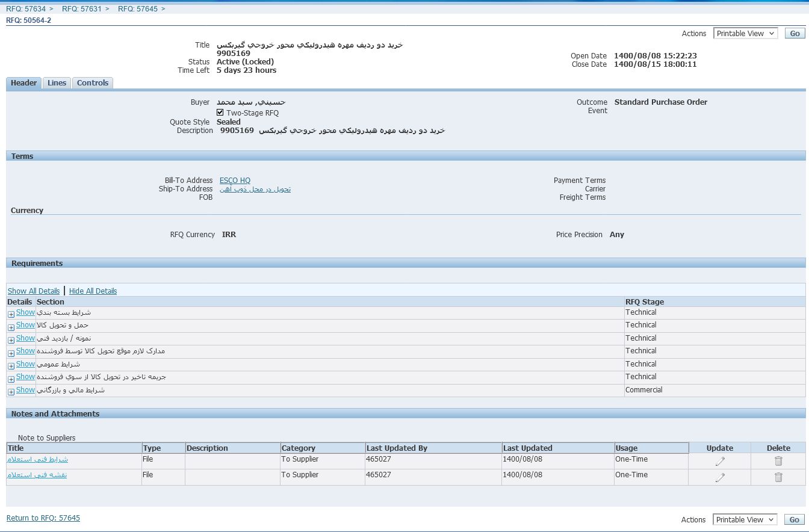
Task: Click the Open Date value 1400/08/08 15:22:23
Action: (656, 56)
